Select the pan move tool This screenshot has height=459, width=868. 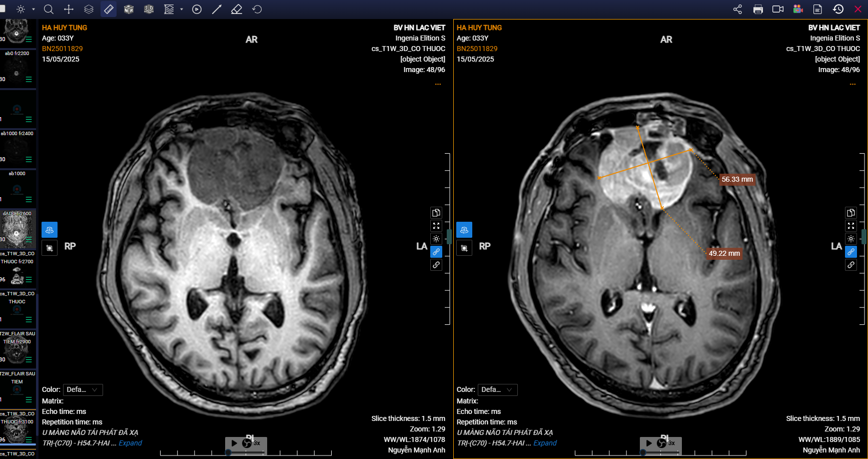point(69,10)
